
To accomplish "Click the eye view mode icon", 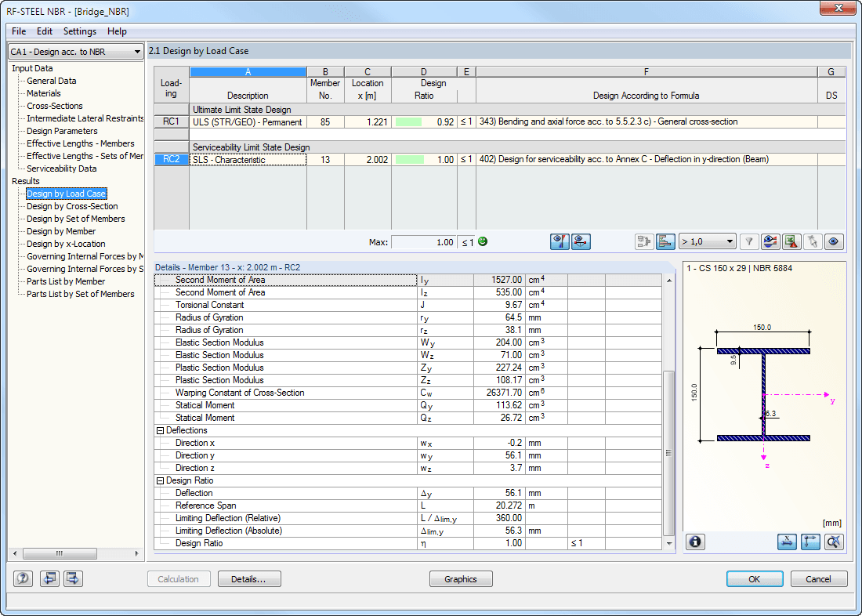I will pyautogui.click(x=834, y=241).
